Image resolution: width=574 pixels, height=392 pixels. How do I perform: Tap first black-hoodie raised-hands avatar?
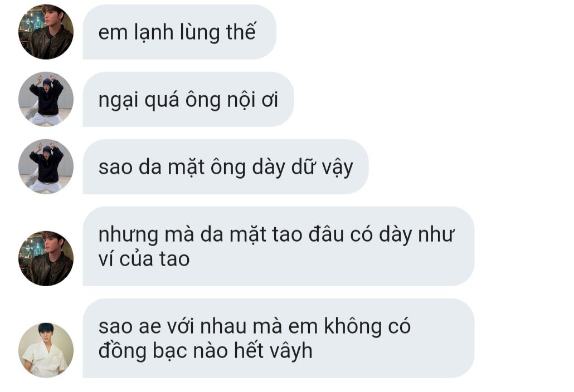pos(46,99)
